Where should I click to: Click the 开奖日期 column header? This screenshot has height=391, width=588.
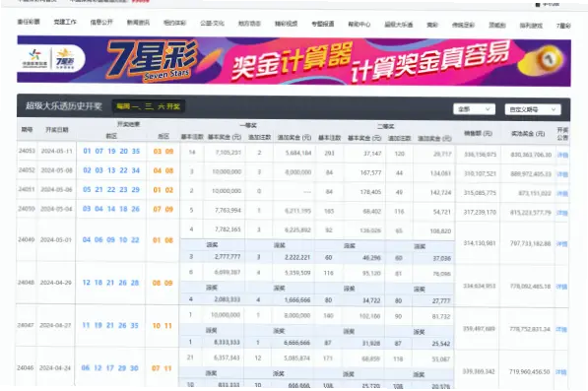[x=57, y=130]
